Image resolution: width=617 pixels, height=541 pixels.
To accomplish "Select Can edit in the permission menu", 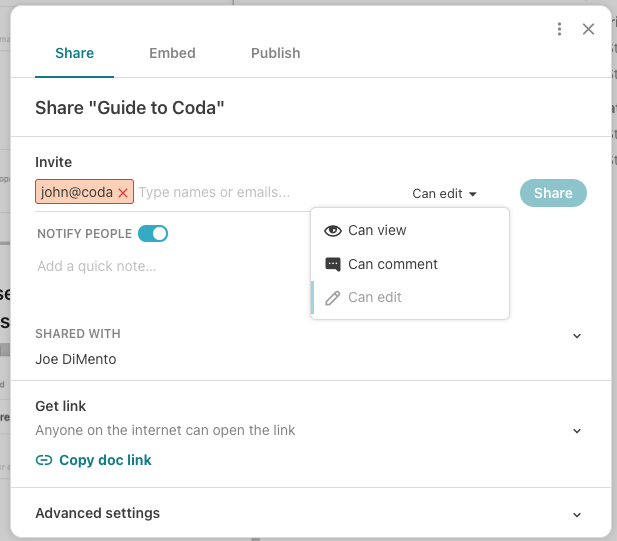I will pyautogui.click(x=410, y=297).
